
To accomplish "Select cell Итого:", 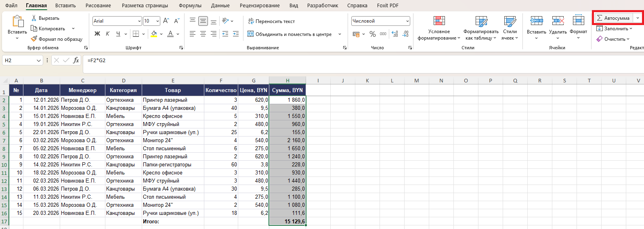I will tap(173, 221).
